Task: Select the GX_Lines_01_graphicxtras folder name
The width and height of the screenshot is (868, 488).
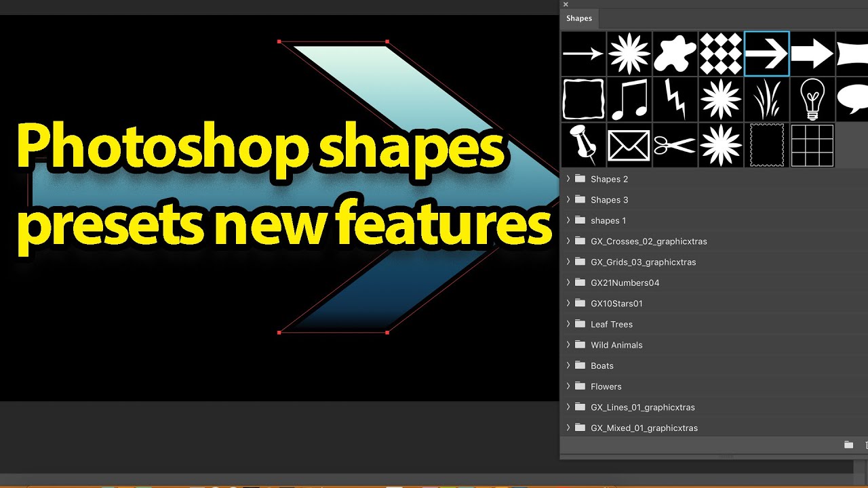Action: 643,407
